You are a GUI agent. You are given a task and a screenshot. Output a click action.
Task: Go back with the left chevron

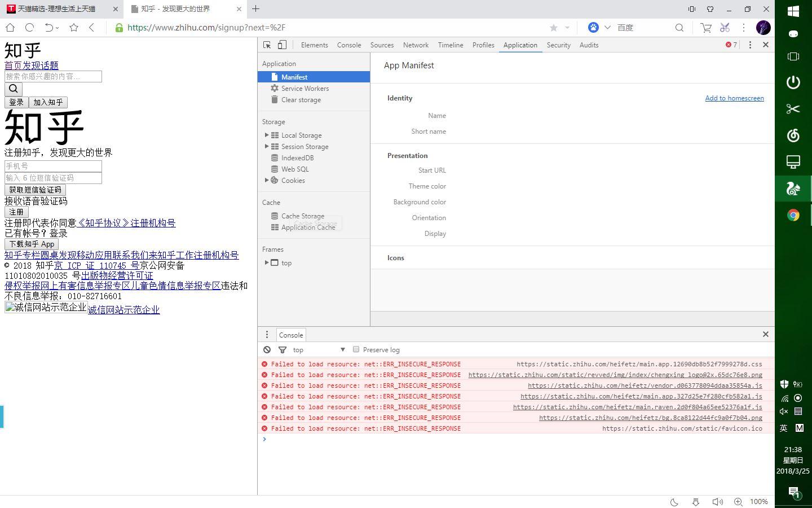[x=91, y=28]
